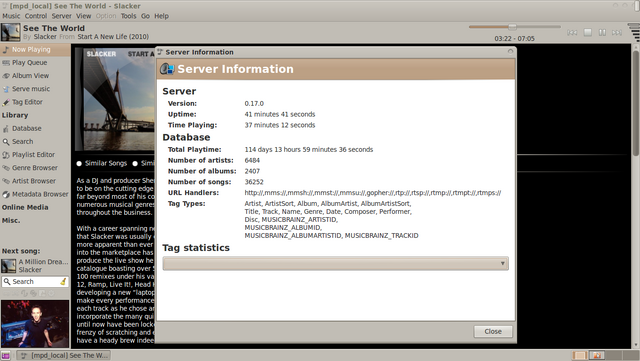The image size is (640, 361).
Task: Click the album cover thumbnail in the header
Action: (10, 32)
